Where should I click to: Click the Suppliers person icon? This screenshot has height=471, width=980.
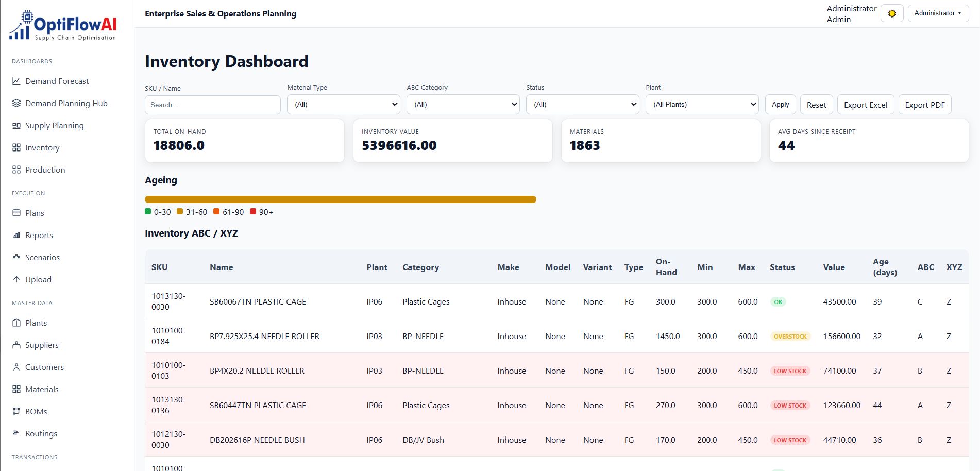pyautogui.click(x=16, y=345)
